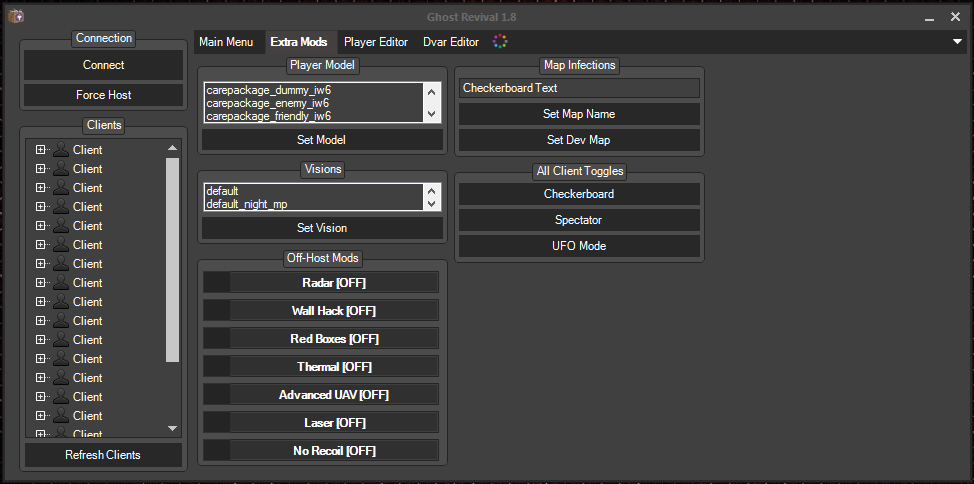Enable the Wall Hack [OFF] toggle
The image size is (974, 484).
333,311
